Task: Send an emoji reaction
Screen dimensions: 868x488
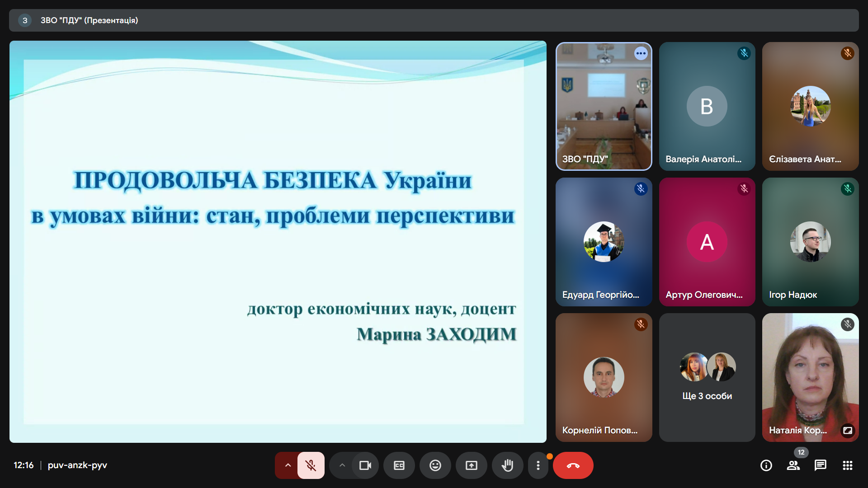Action: (435, 465)
